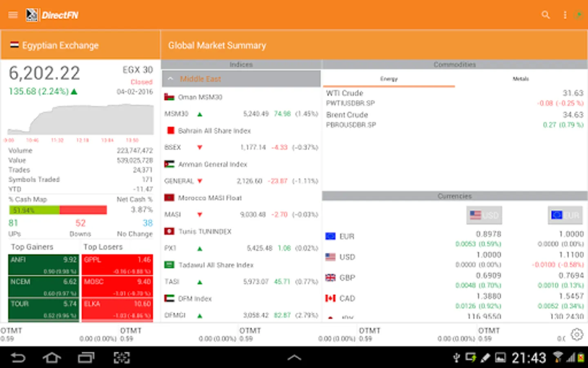Open the hamburger navigation menu
The height and width of the screenshot is (368, 588).
pyautogui.click(x=13, y=15)
